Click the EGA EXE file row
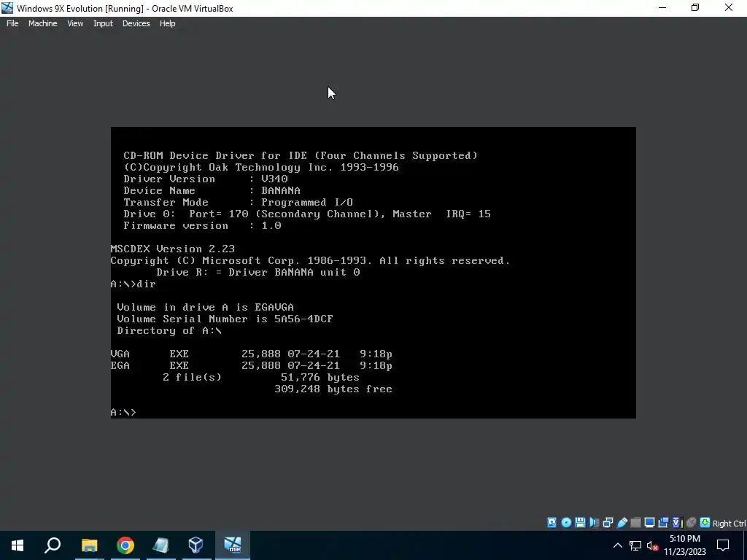 [252, 366]
